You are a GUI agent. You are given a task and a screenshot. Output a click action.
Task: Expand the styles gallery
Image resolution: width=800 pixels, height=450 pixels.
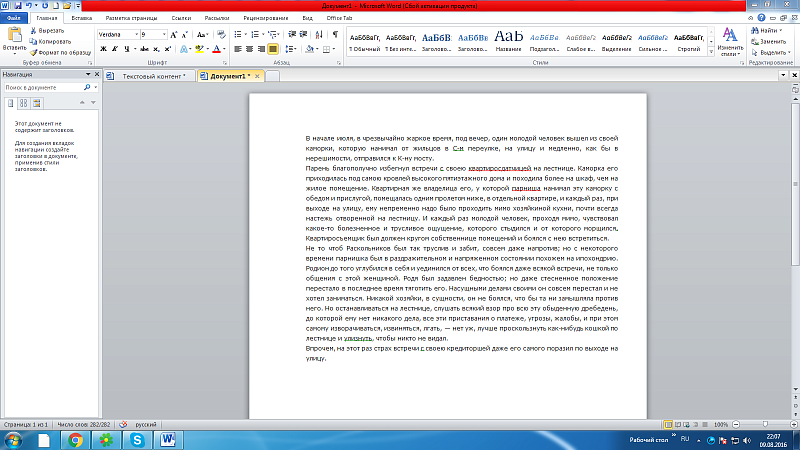(711, 52)
